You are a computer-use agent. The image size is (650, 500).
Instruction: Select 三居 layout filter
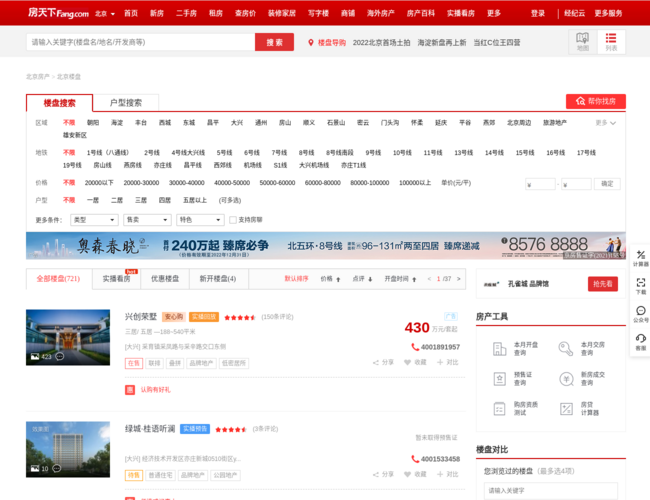pyautogui.click(x=141, y=200)
